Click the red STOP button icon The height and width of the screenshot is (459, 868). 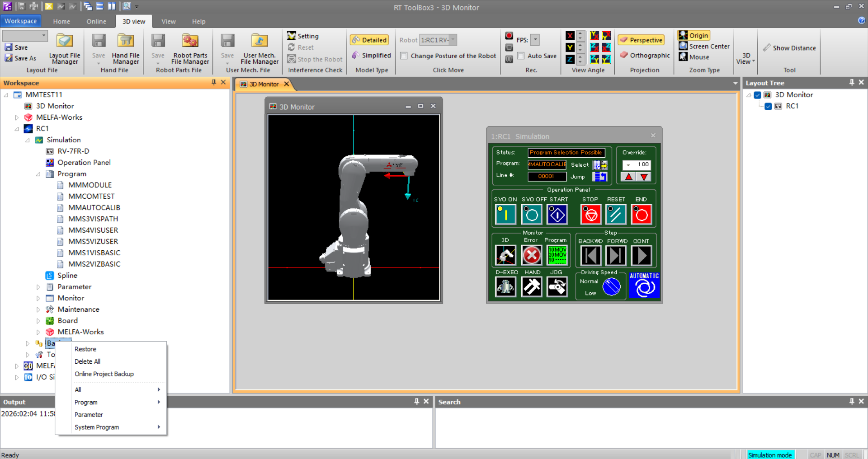[x=590, y=215]
